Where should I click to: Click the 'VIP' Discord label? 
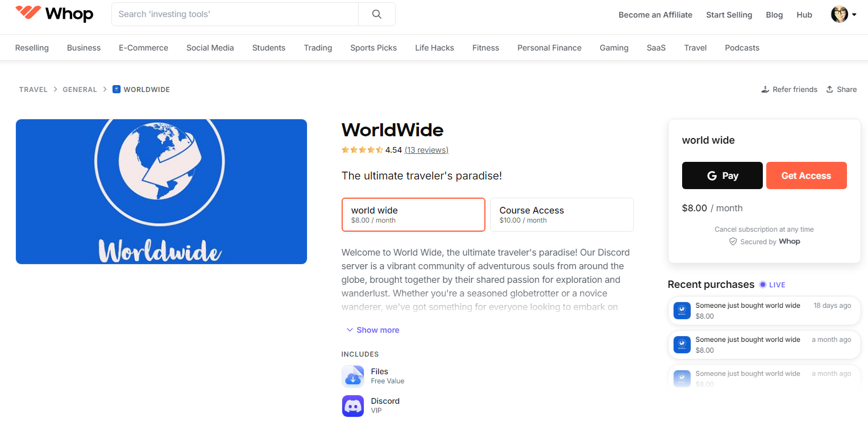coord(376,410)
